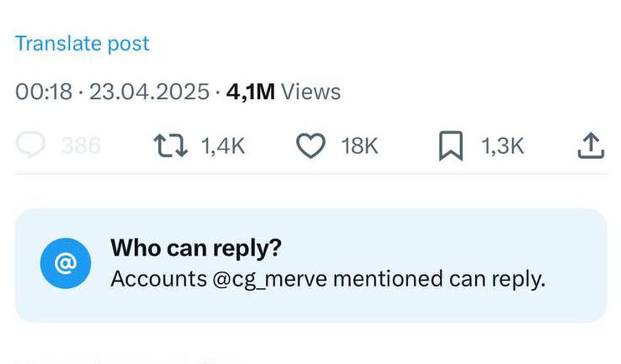Click the 'Accounts @cg_merve mentioned can reply' text
The image size is (621, 364).
[x=328, y=279]
